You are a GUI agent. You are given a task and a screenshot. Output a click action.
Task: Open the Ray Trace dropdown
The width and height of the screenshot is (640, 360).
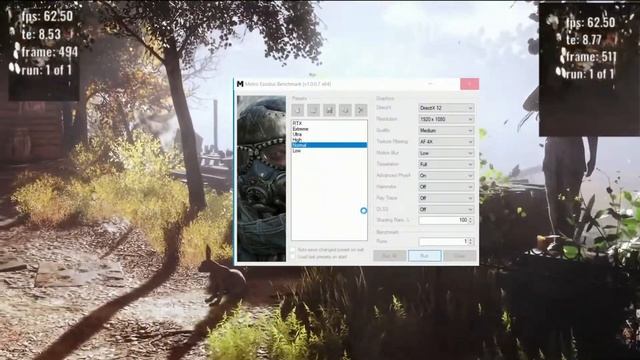tap(446, 198)
